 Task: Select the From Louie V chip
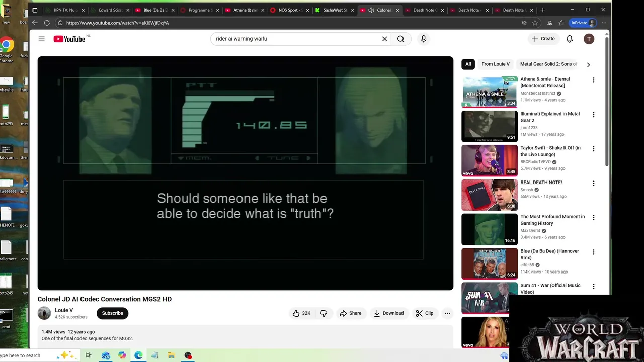[496, 64]
